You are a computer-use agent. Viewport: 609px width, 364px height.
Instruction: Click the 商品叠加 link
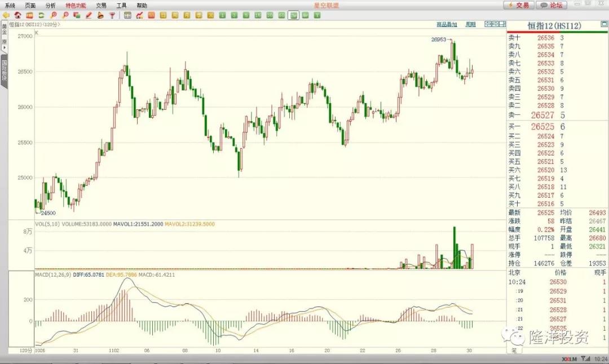pyautogui.click(x=447, y=24)
